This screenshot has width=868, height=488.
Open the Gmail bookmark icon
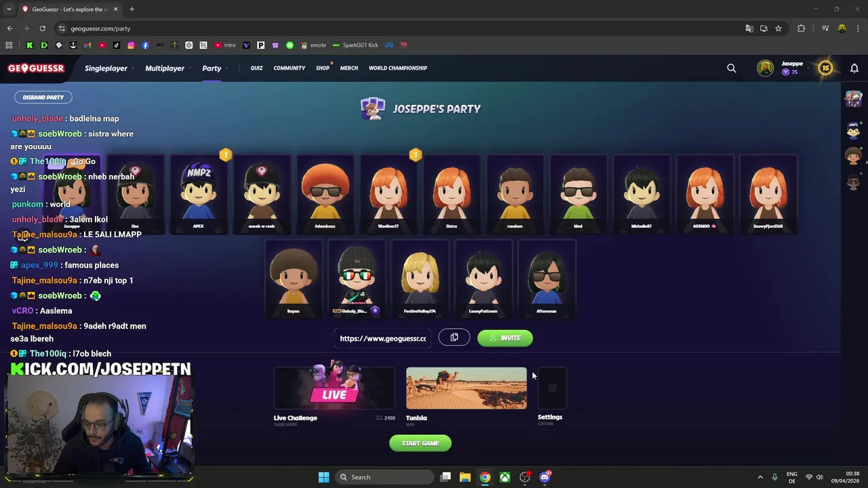click(87, 45)
